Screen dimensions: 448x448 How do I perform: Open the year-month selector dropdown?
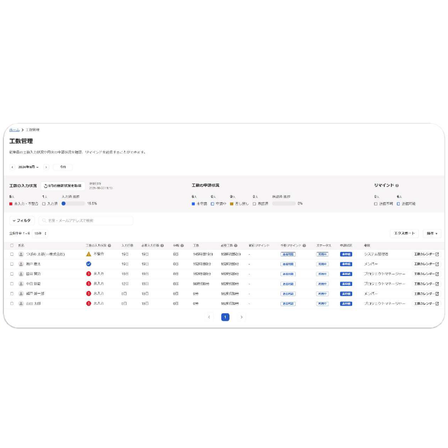click(28, 167)
